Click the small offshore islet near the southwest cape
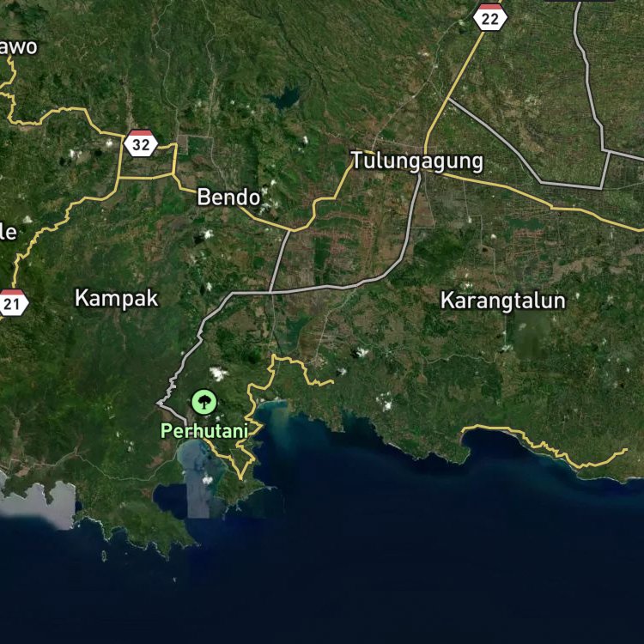 coord(104,556)
